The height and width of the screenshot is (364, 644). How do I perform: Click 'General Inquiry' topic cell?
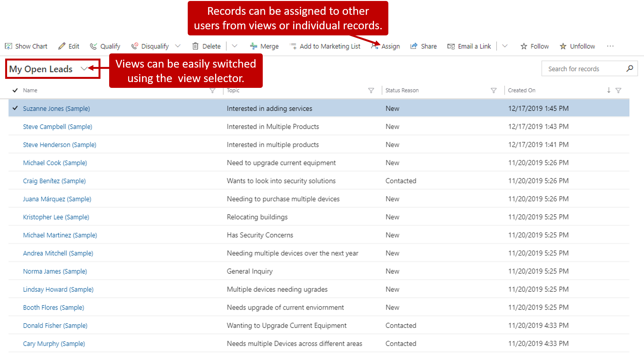pos(250,271)
